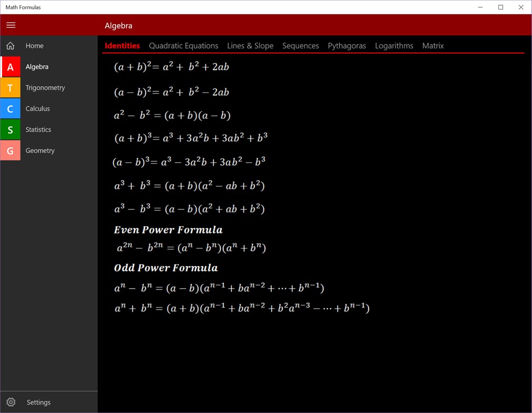Select the red Algebra 'A' icon

(10, 67)
